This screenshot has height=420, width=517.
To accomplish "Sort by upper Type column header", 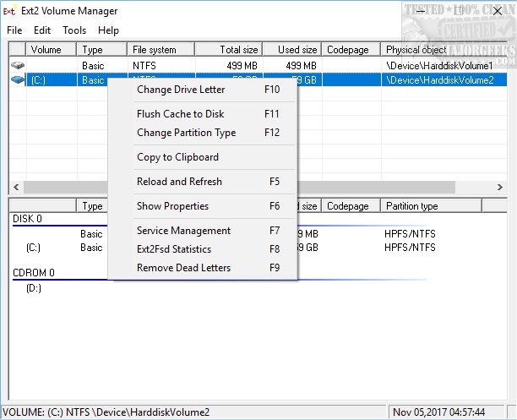I will click(102, 50).
